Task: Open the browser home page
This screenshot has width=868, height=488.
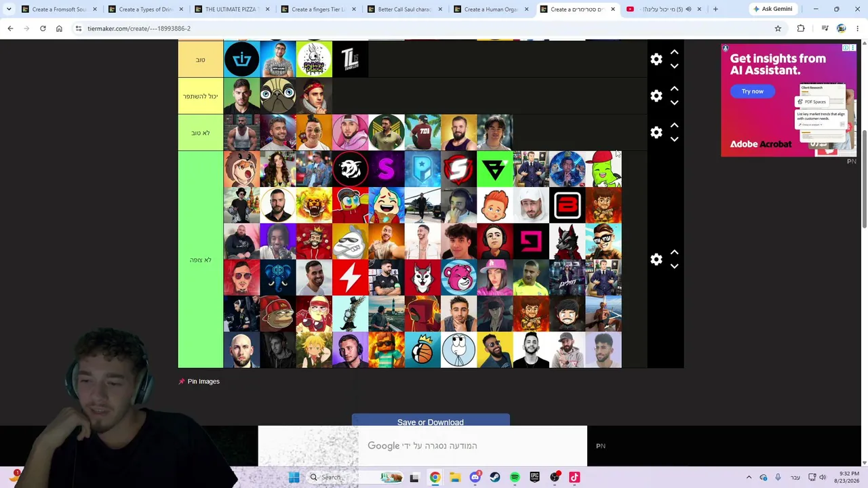Action: 59,28
